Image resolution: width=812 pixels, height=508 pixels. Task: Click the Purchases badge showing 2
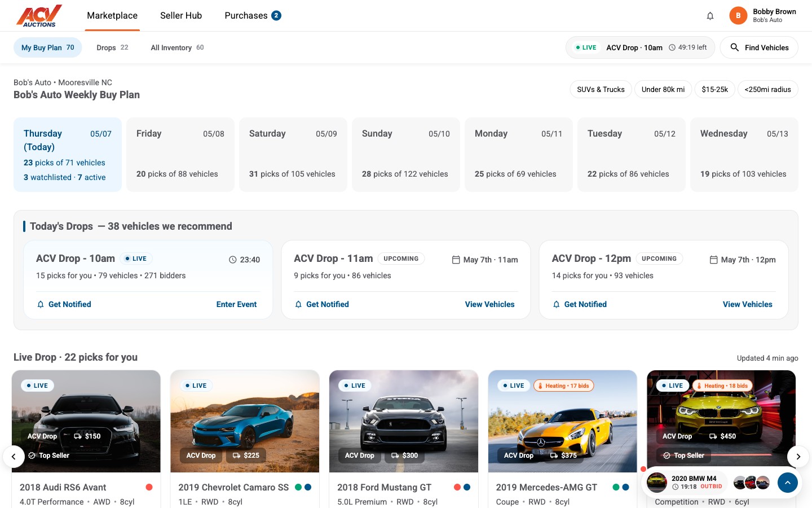[276, 16]
